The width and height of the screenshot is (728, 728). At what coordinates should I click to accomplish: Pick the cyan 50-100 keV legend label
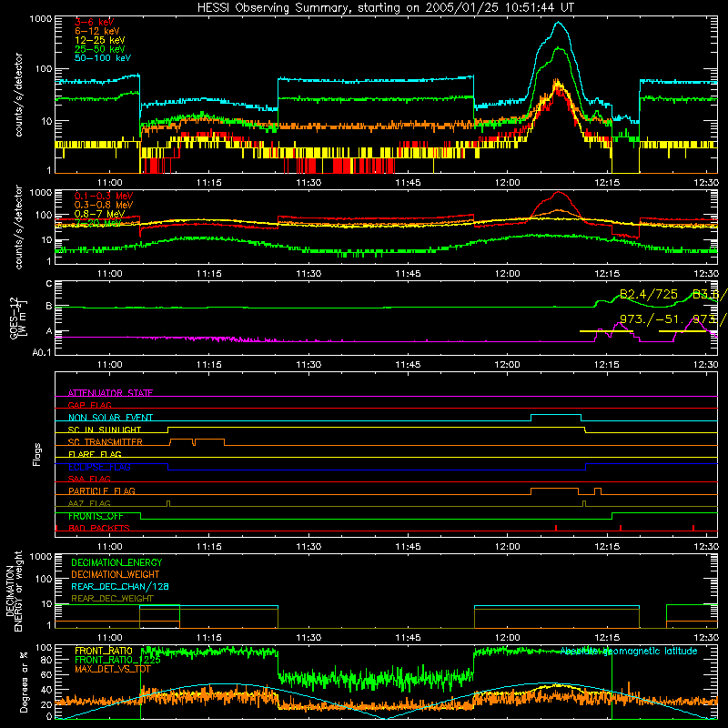[103, 58]
